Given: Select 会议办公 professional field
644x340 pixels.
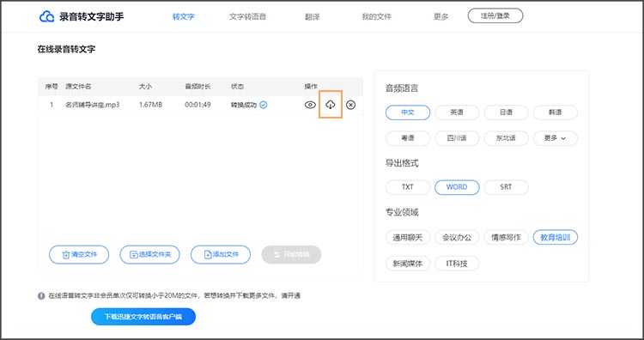Looking at the screenshot, I should pos(457,237).
